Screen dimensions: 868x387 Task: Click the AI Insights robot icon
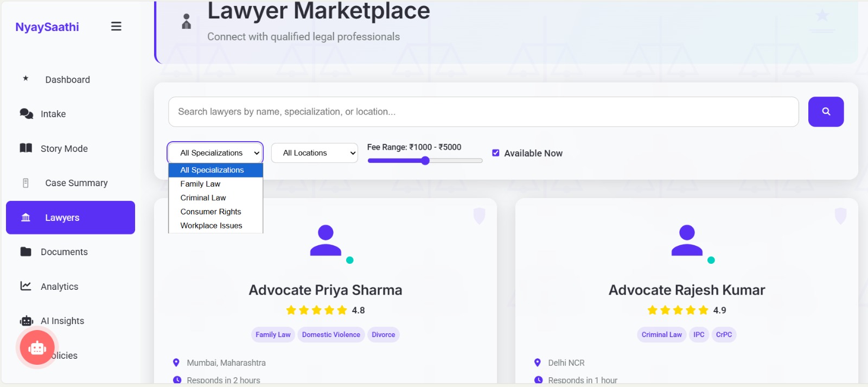[27, 321]
